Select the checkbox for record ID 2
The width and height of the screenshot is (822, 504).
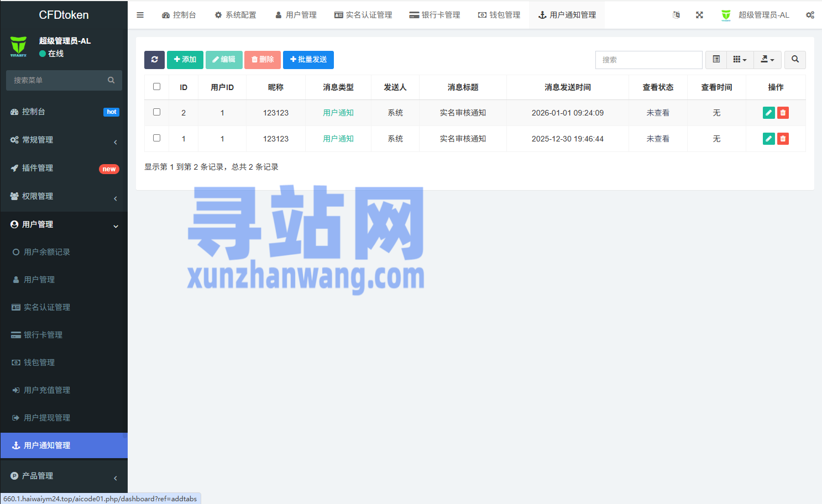click(157, 112)
